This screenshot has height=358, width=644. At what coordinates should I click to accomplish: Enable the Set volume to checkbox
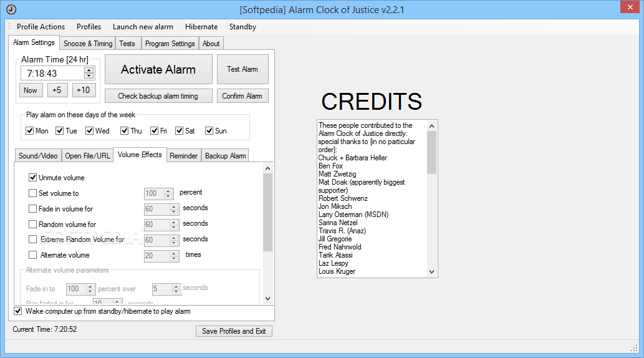click(33, 193)
